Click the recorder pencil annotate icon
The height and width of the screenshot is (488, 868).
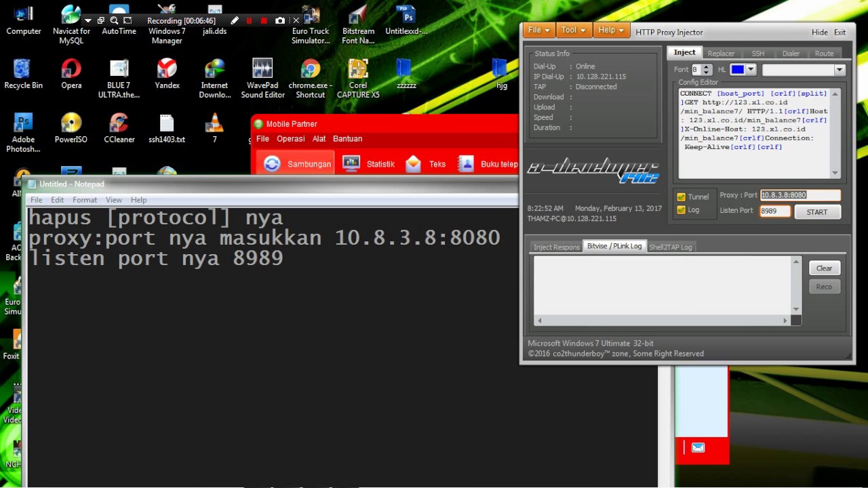(235, 21)
